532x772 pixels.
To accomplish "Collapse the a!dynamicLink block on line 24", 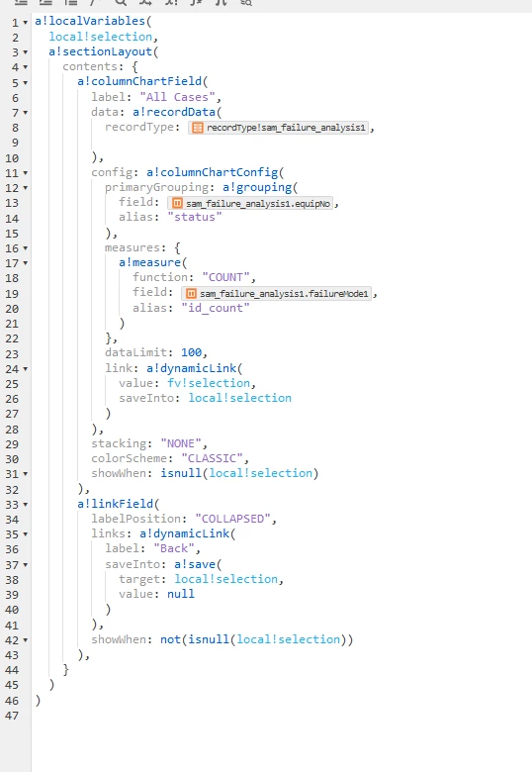I will pyautogui.click(x=25, y=369).
